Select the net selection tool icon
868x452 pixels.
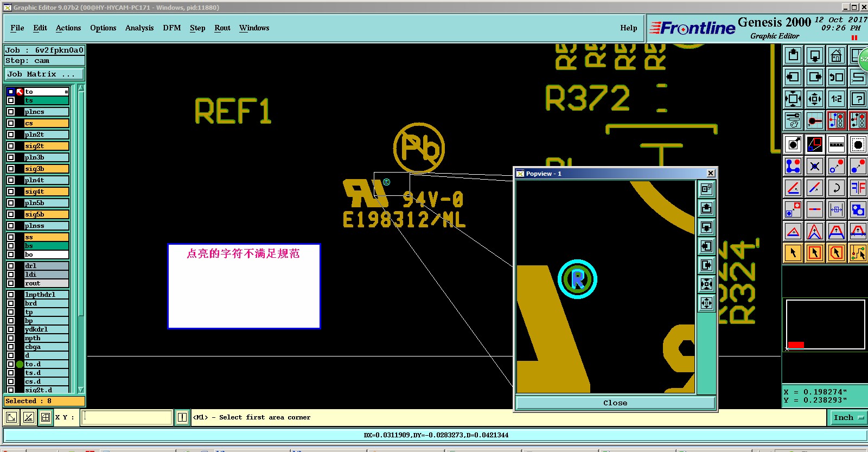point(858,253)
